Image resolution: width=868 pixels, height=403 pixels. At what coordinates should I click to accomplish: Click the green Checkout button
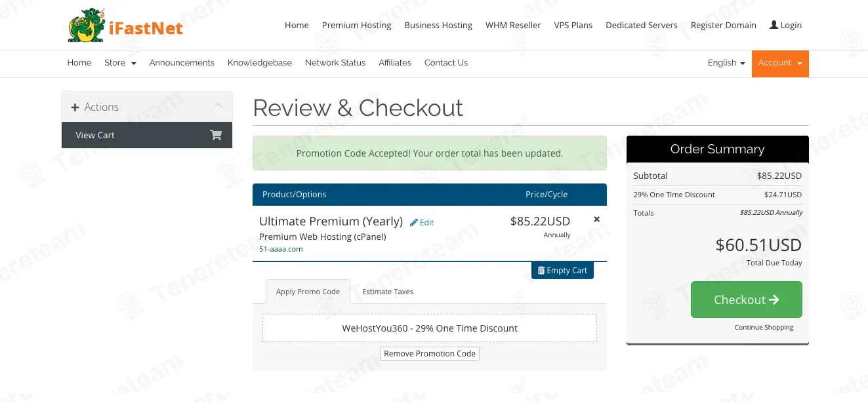click(x=747, y=299)
